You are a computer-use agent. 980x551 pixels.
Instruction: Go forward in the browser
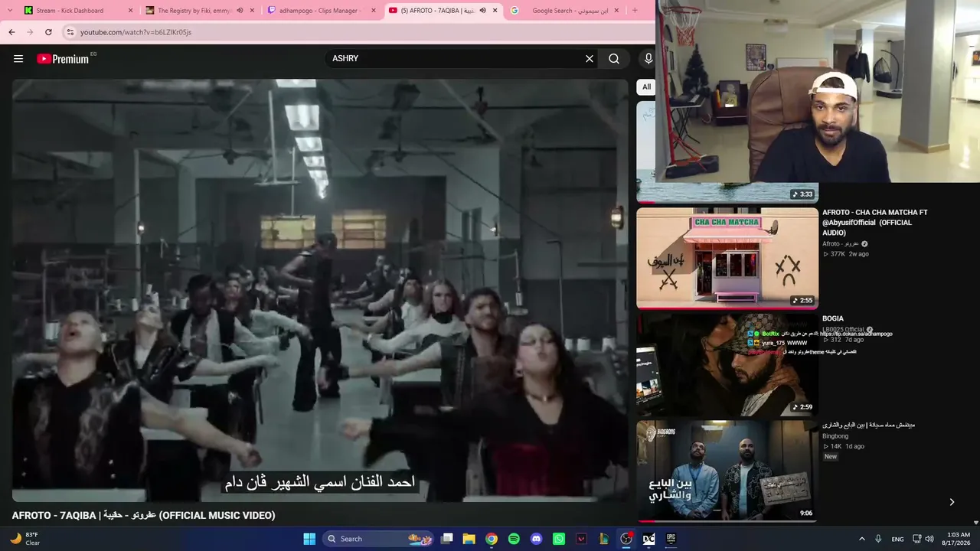point(30,32)
